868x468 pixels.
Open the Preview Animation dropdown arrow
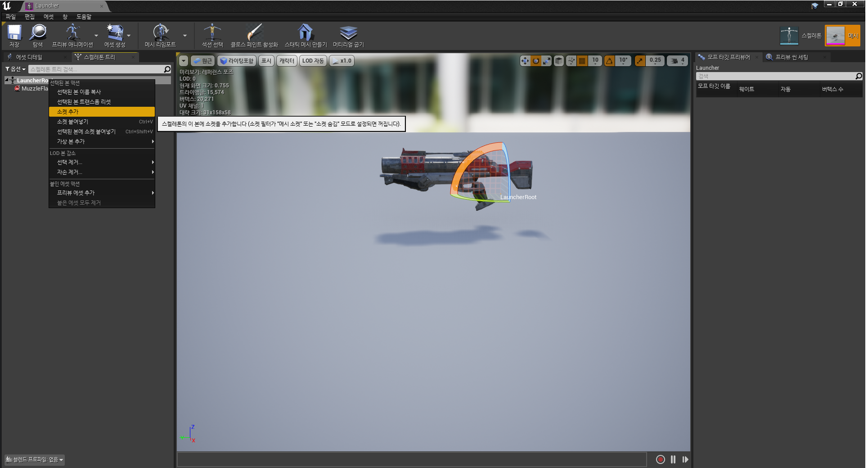click(x=96, y=36)
